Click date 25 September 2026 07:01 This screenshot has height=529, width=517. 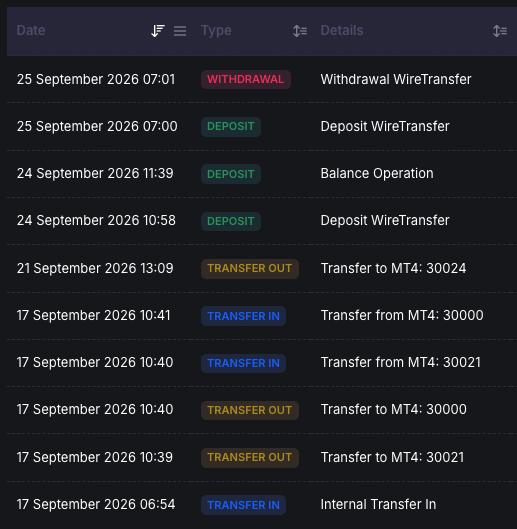tap(96, 80)
